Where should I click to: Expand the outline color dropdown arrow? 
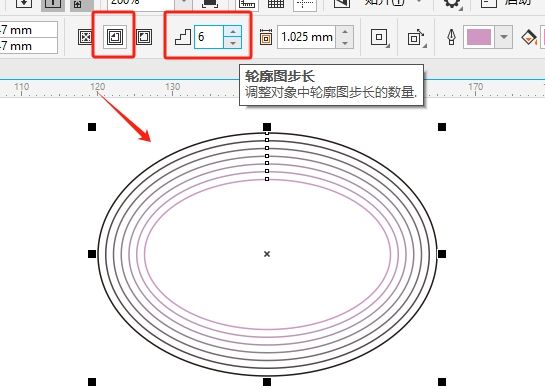(504, 37)
